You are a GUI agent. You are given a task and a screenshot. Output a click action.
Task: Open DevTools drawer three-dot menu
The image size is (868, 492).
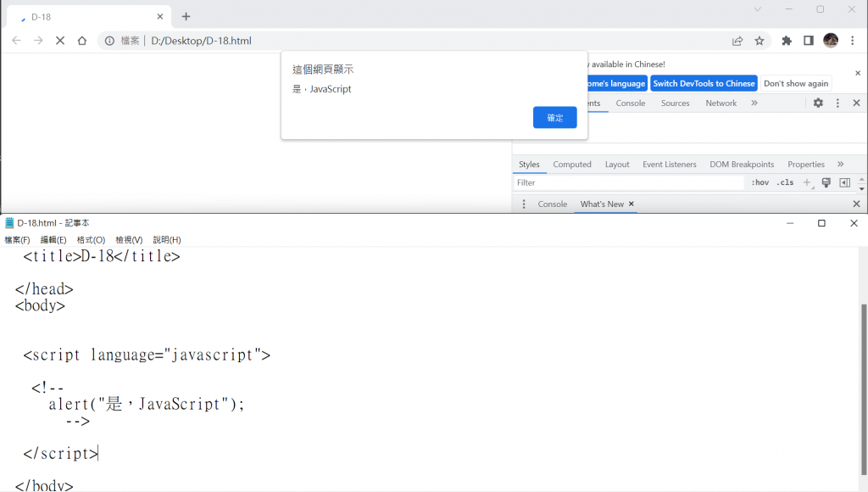tap(524, 204)
